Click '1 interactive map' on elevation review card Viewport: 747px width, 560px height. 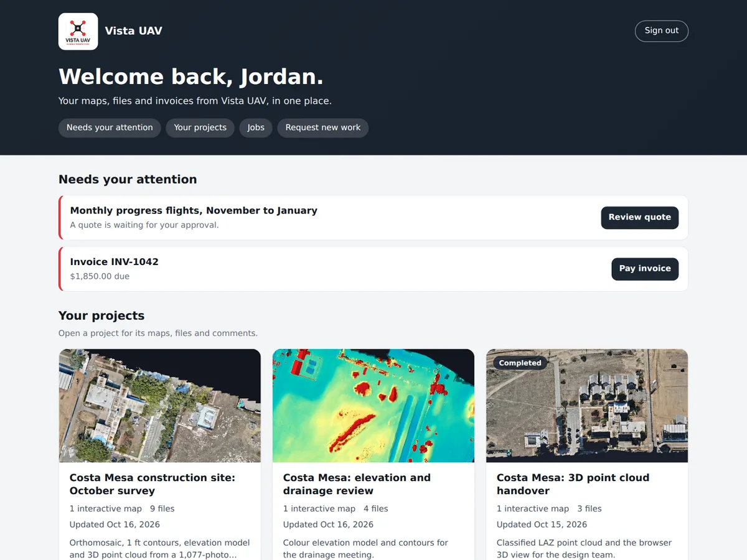(x=319, y=509)
